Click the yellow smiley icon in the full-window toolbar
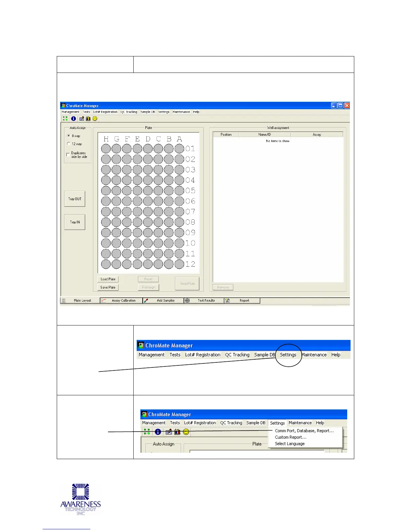411x532 pixels. (95, 119)
